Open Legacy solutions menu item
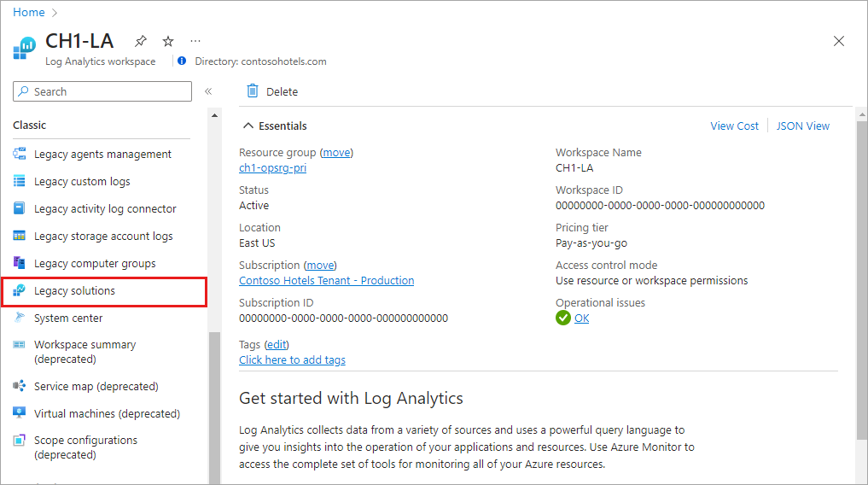The height and width of the screenshot is (485, 868). point(74,291)
